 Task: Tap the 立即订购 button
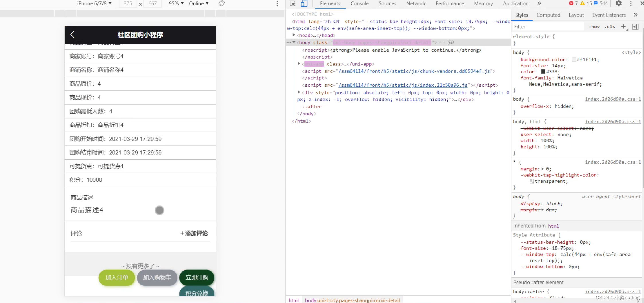coord(197,278)
